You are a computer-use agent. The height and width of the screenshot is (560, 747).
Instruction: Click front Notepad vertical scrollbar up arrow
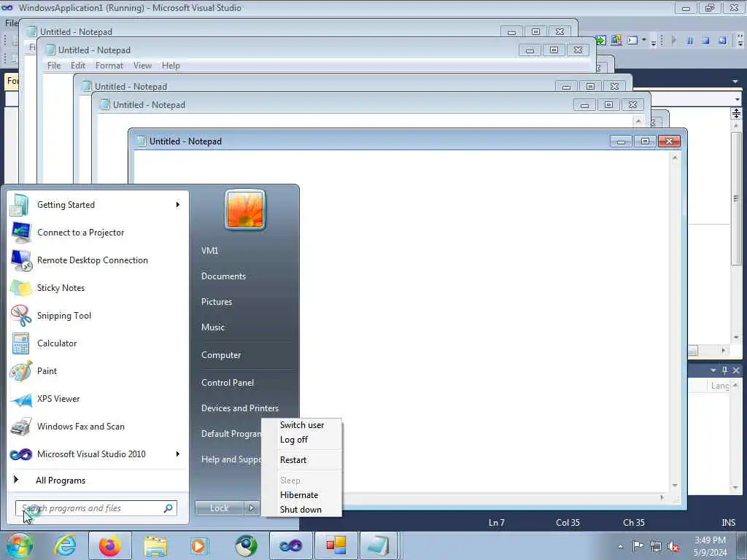click(675, 157)
